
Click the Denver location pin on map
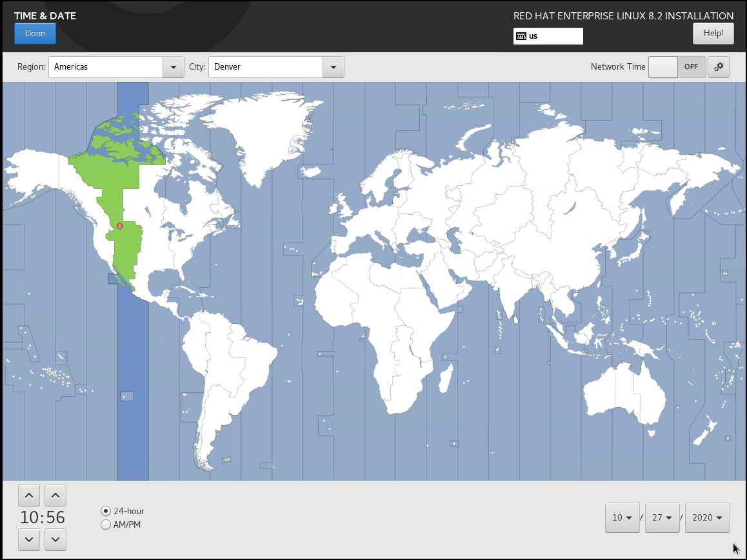tap(119, 226)
